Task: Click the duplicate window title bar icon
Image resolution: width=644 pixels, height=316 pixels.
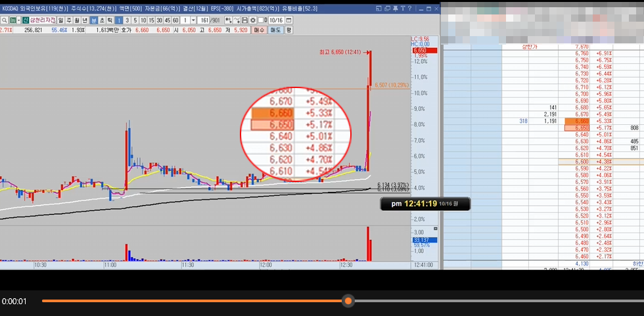Action: point(387,9)
